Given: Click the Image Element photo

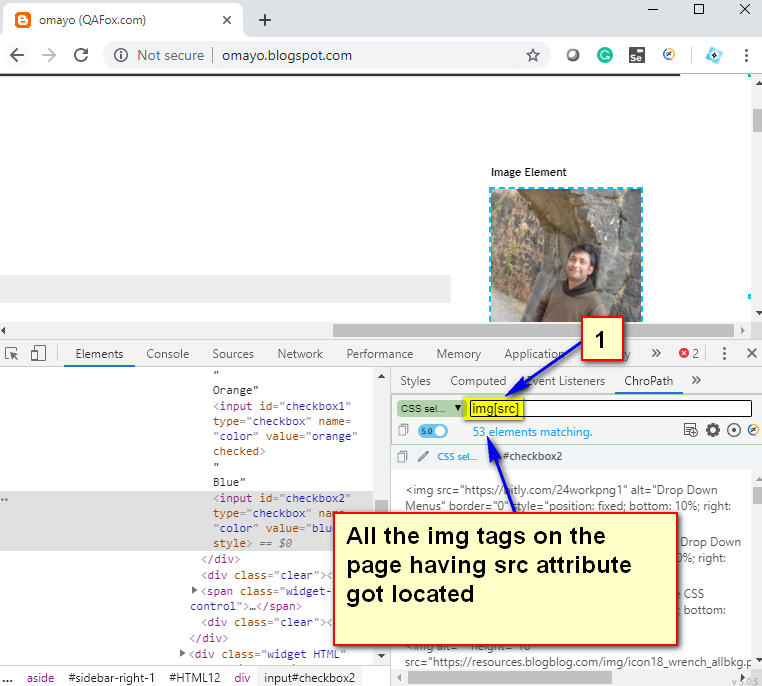Looking at the screenshot, I should (566, 255).
